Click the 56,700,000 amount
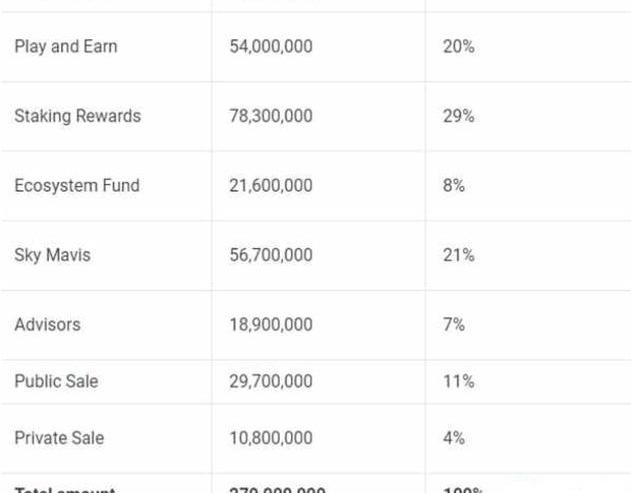This screenshot has width=640, height=493. click(x=271, y=255)
